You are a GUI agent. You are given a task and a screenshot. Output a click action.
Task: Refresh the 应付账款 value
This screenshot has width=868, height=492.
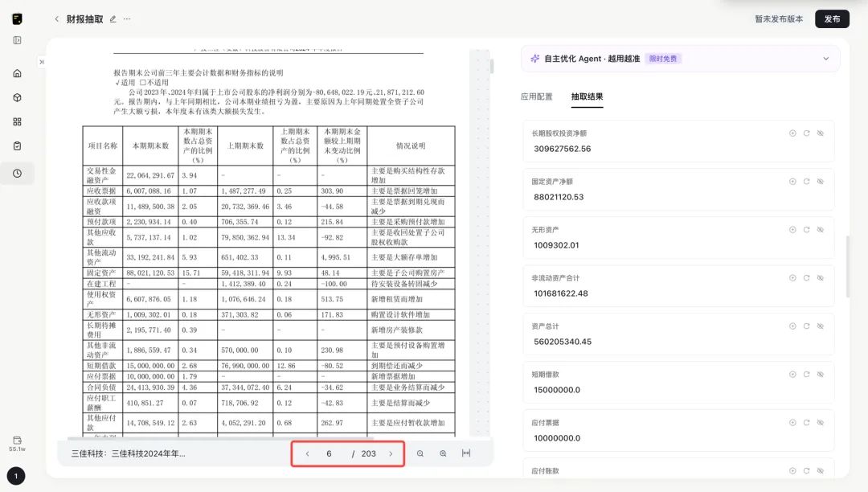(807, 470)
